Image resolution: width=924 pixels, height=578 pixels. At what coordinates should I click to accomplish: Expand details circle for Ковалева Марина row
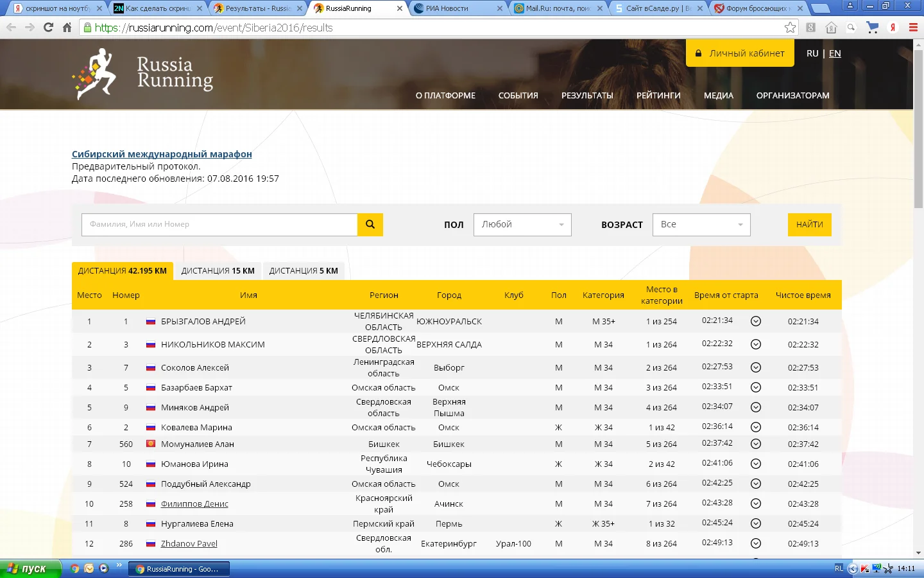coord(756,427)
